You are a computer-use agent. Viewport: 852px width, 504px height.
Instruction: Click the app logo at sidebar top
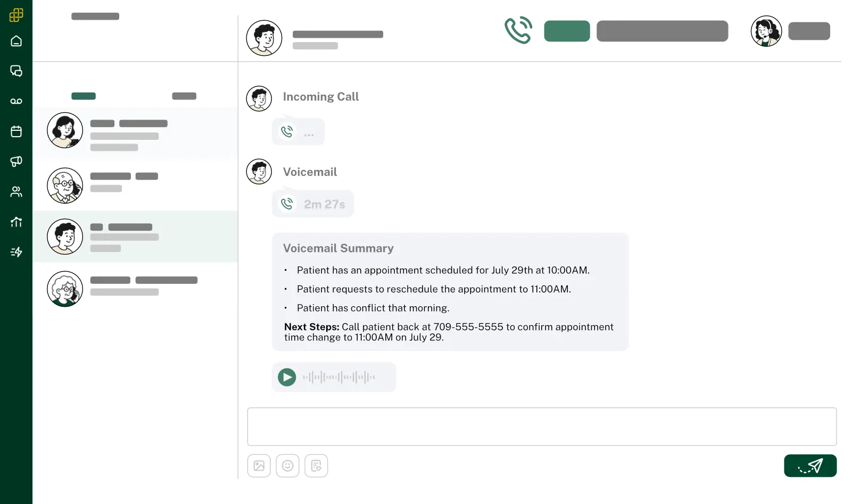coord(16,15)
